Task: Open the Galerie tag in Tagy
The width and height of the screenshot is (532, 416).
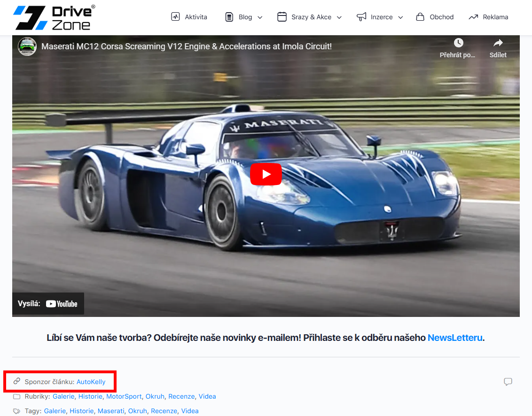Action: click(55, 411)
